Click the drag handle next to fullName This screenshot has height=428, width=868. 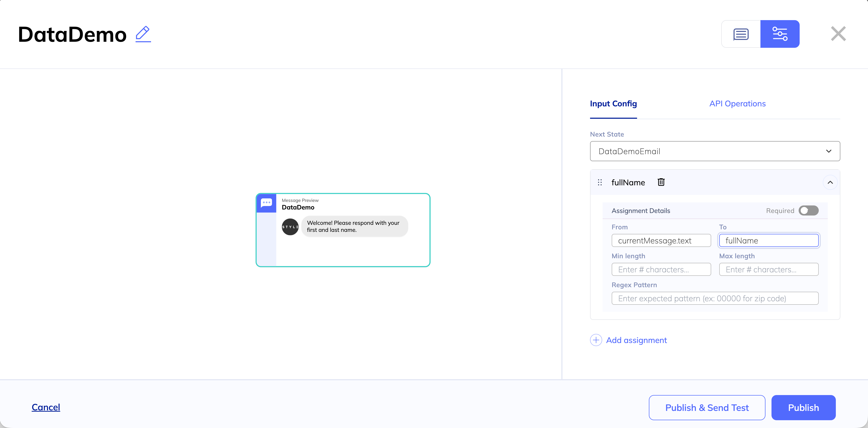click(x=600, y=183)
